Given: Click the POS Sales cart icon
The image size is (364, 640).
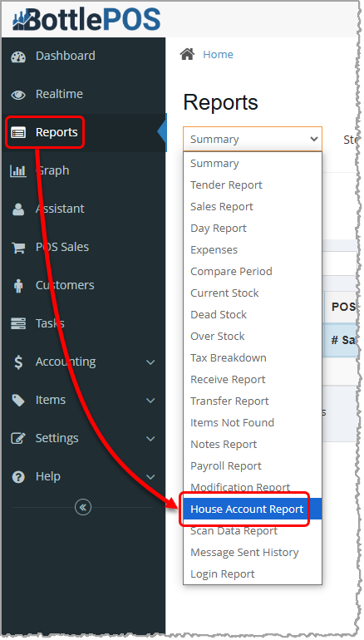Looking at the screenshot, I should point(18,248).
